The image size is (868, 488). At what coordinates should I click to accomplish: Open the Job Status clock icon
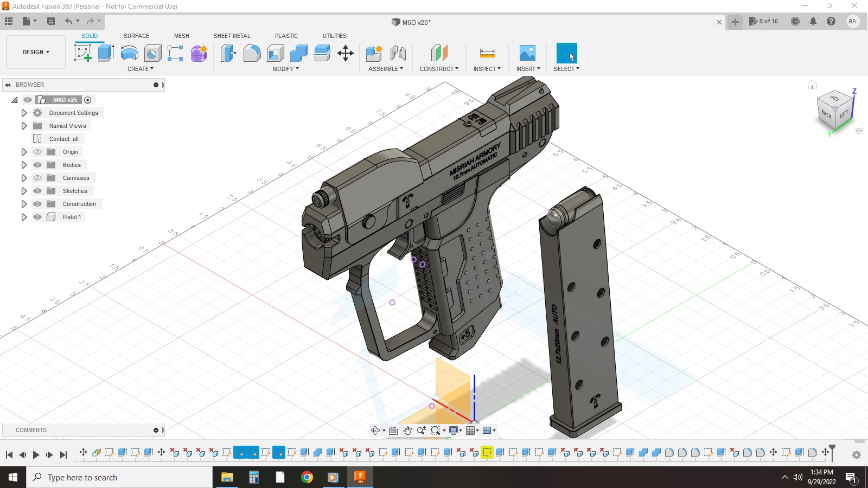tap(795, 21)
